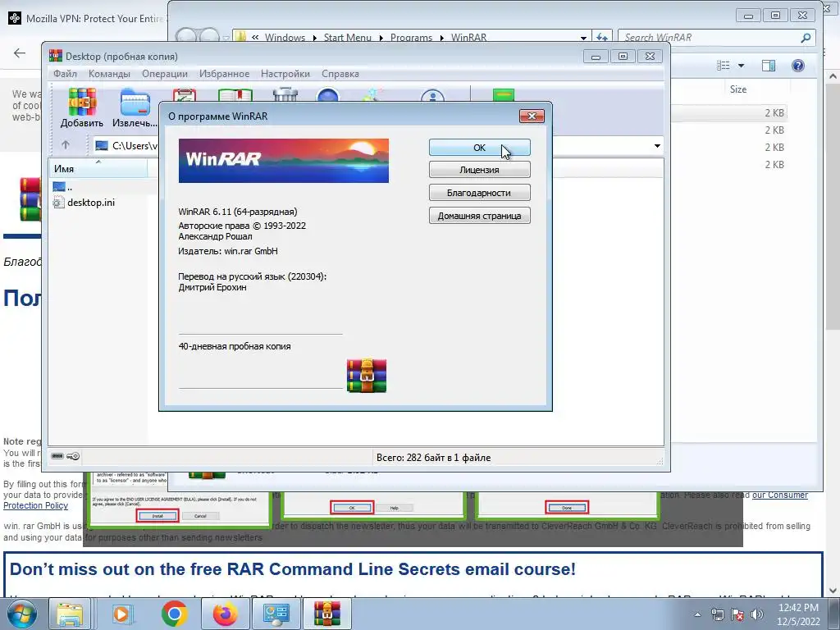Image resolution: width=840 pixels, height=630 pixels.
Task: Select the Mozilla VPN browser tab
Action: [89, 18]
